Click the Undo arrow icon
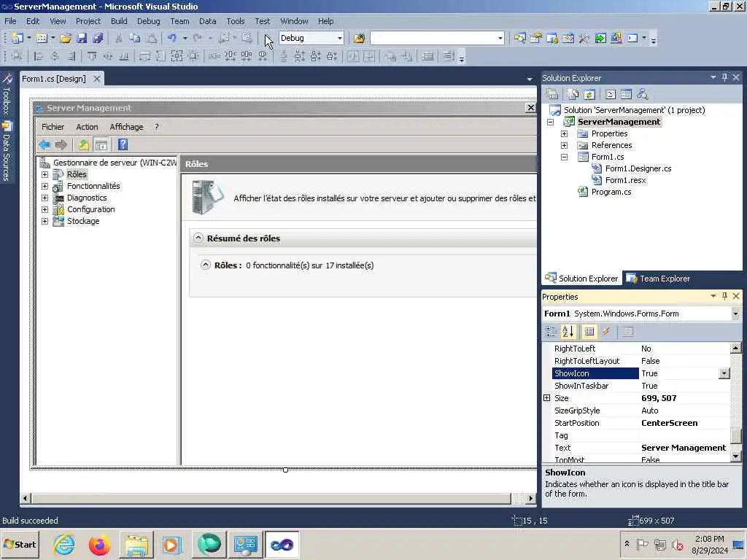747x560 pixels. (x=172, y=38)
